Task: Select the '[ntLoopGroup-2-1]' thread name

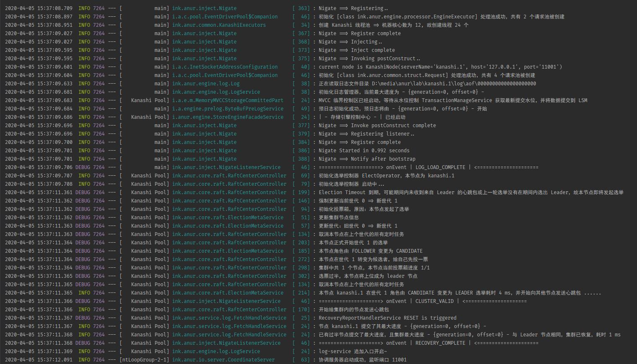Action: pos(144,360)
